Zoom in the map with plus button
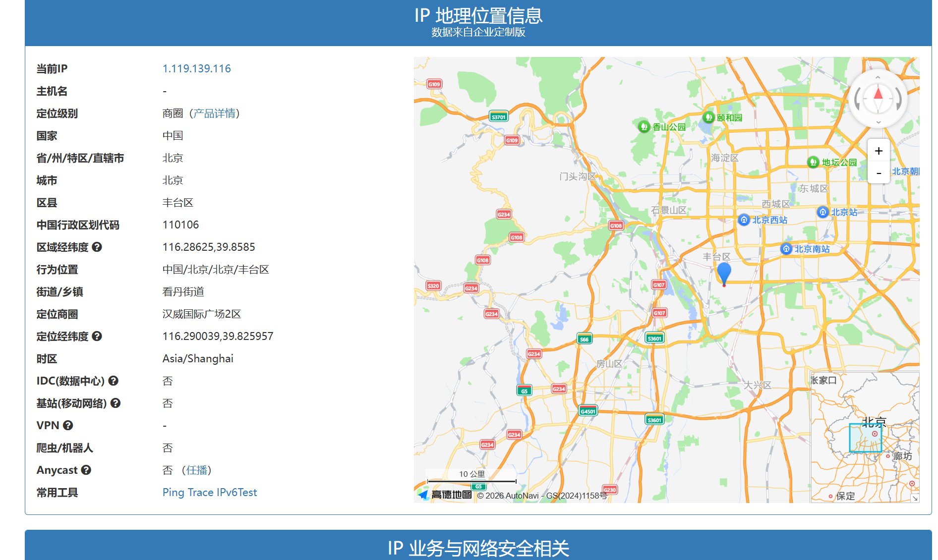This screenshot has width=938, height=560. [x=879, y=151]
